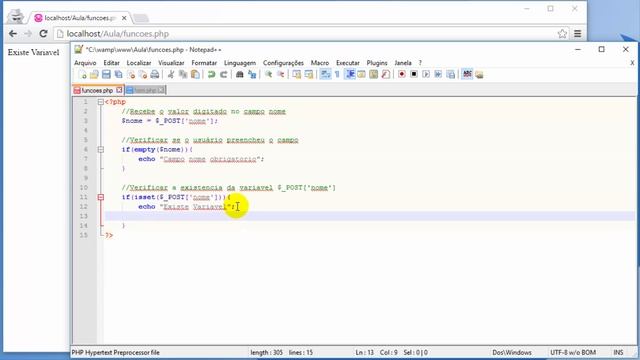Image resolution: width=640 pixels, height=360 pixels.
Task: Toggle the ABC spell-check plugin icon
Action: point(467,75)
